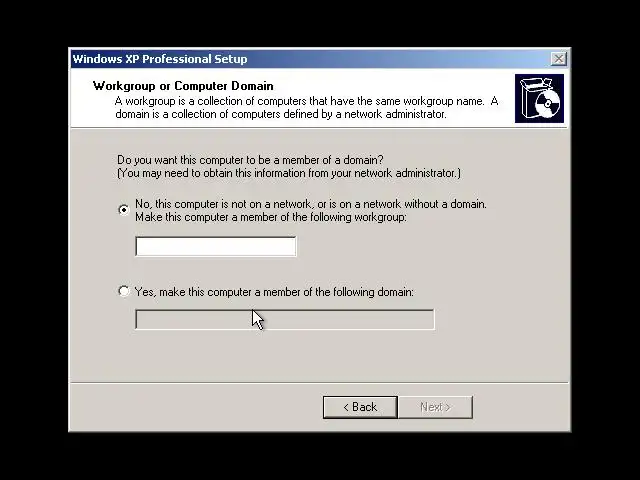This screenshot has width=640, height=480.
Task: Click the 'A workgroup is a collection of computers' description
Action: [x=307, y=107]
